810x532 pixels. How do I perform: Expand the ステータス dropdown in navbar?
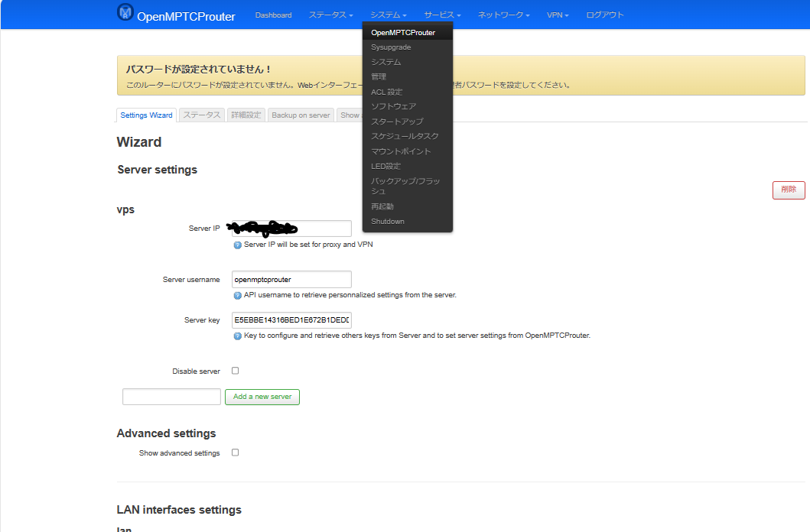click(330, 15)
